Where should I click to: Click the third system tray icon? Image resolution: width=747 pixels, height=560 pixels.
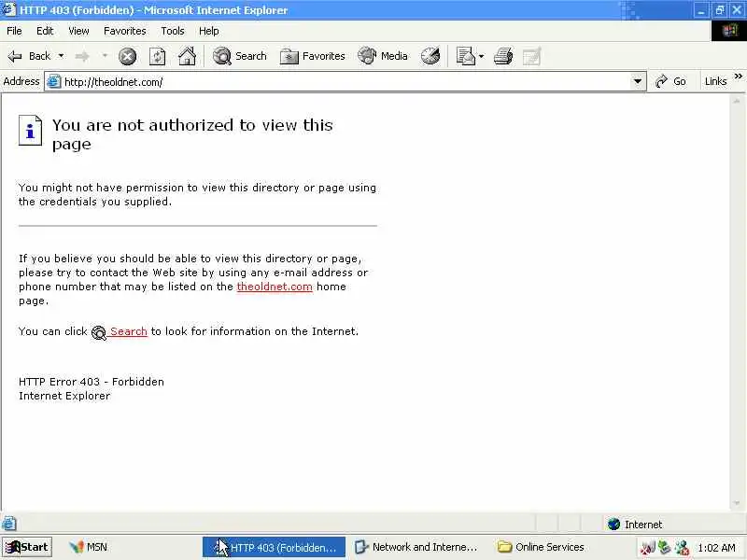click(x=682, y=548)
